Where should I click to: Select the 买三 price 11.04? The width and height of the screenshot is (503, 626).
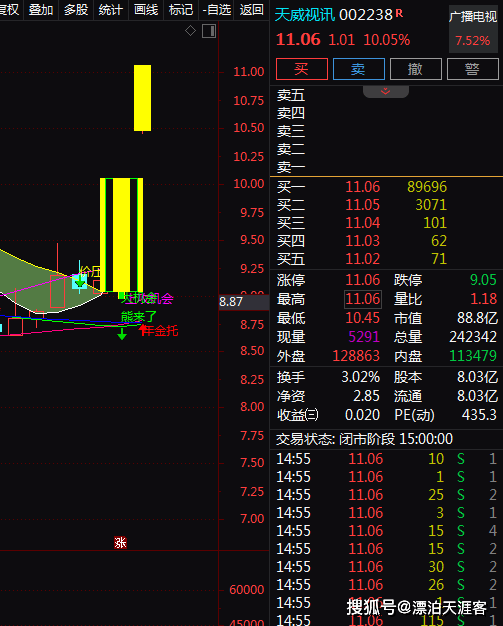362,223
